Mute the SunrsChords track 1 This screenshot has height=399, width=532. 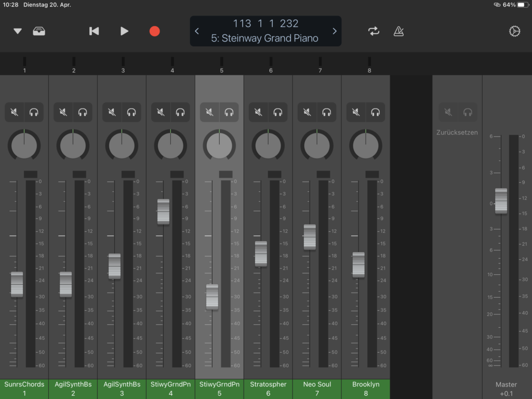click(14, 112)
